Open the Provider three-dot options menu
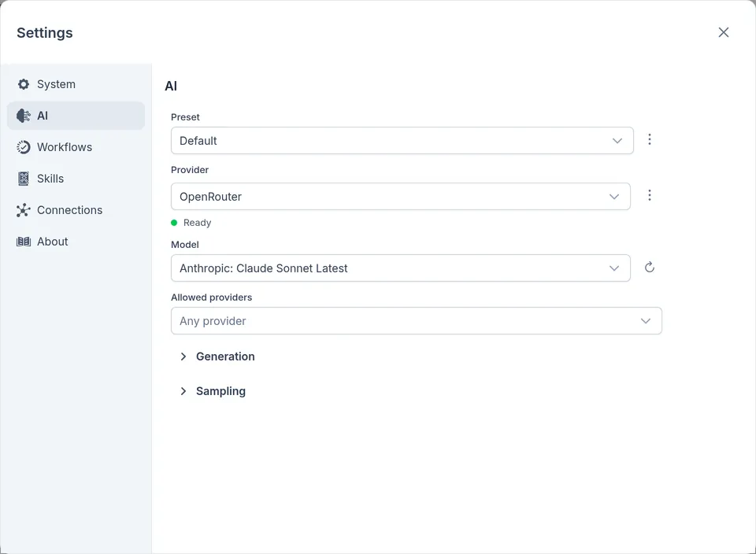Image resolution: width=756 pixels, height=554 pixels. 650,195
